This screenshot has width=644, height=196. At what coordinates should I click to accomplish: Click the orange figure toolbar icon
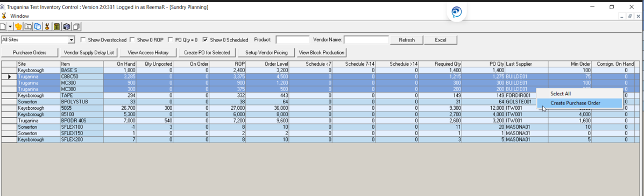click(x=47, y=27)
